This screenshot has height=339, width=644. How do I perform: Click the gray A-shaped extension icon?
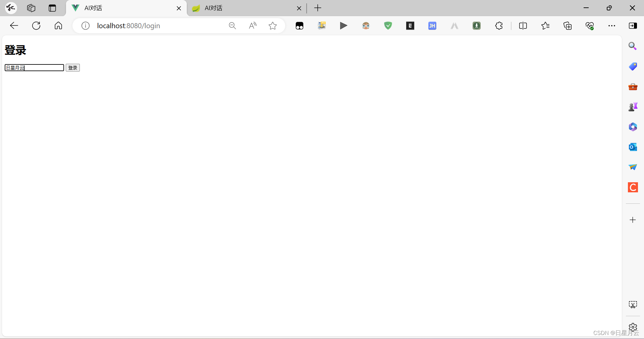(454, 26)
